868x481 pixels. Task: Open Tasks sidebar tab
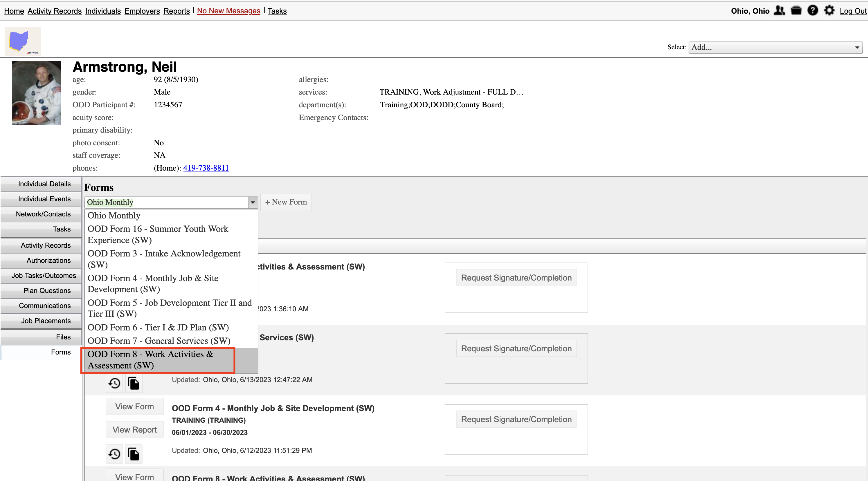[41, 229]
